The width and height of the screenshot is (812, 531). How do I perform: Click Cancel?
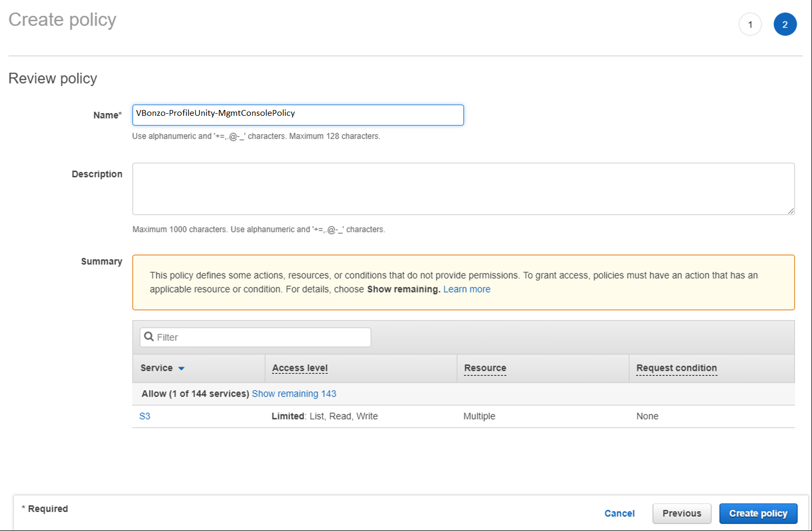(619, 513)
